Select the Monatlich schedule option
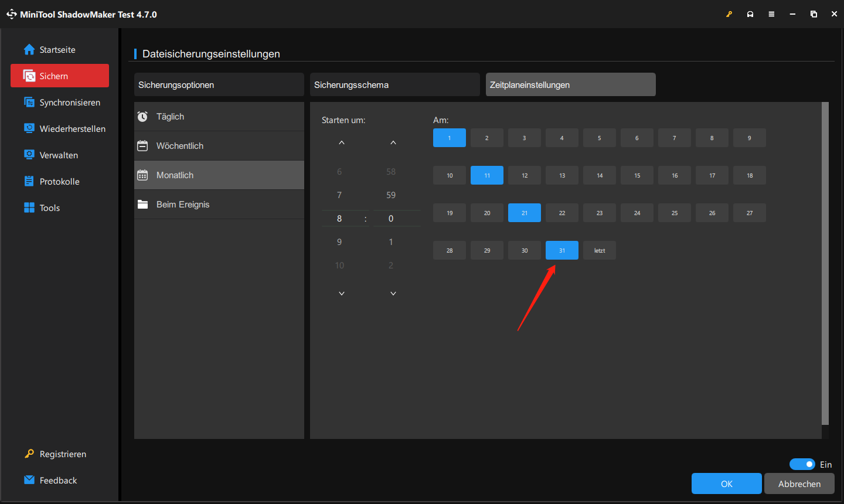The image size is (844, 504). 219,175
